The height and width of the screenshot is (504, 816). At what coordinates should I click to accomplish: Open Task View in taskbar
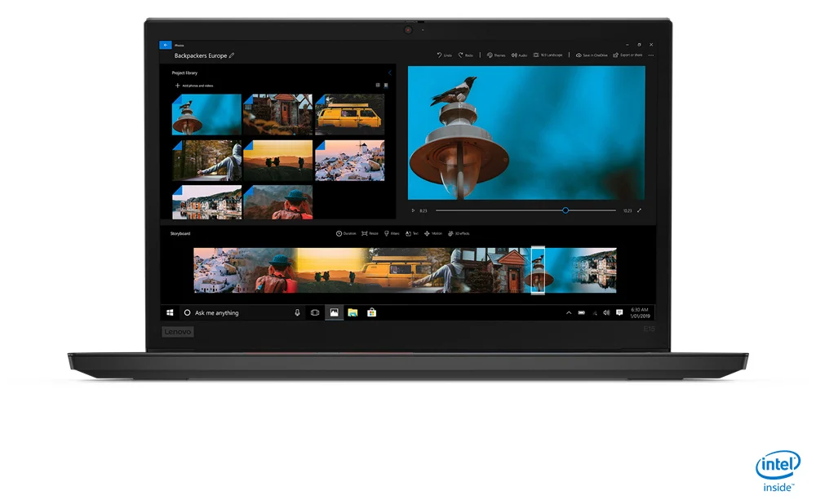pos(315,312)
